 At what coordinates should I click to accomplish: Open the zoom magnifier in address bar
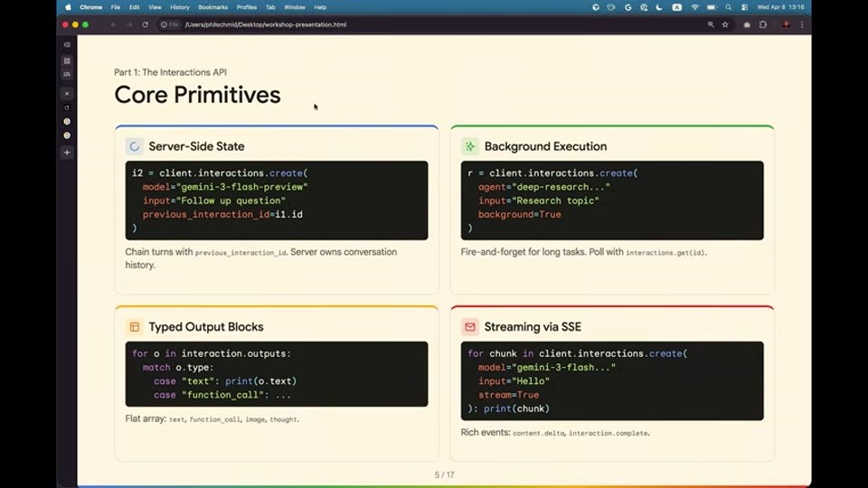tap(711, 24)
